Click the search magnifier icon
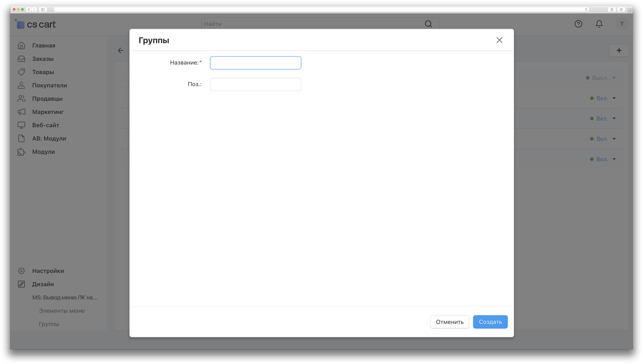643x364 pixels. coord(428,24)
